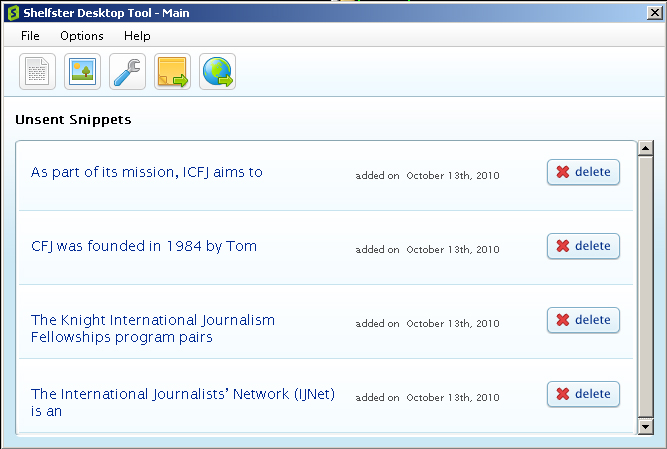Screen dimensions: 667x449
Task: Click the added-on date of the CFJ founded snippet
Action: coord(428,250)
